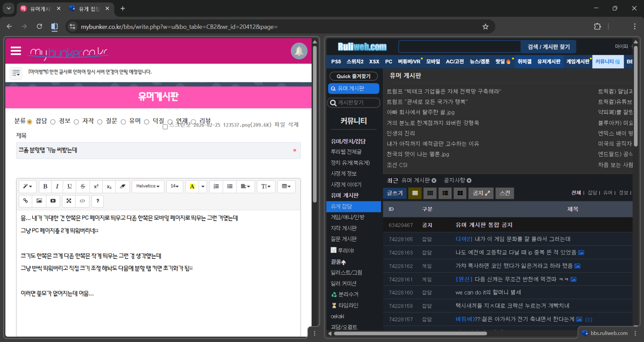Viewport: 644px width, 342px height.
Task: Select the 잡담 category radio button
Action: tap(30, 122)
